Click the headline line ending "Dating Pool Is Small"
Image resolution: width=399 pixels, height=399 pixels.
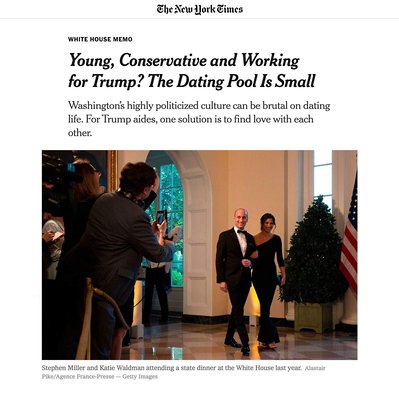coord(191,82)
